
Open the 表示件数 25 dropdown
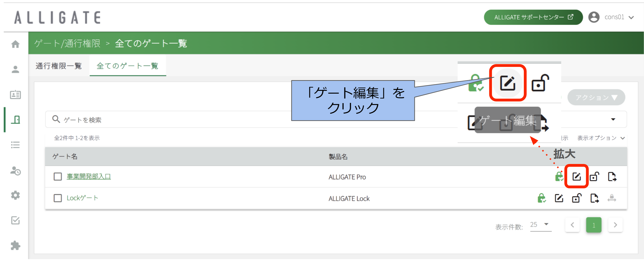coord(540,225)
